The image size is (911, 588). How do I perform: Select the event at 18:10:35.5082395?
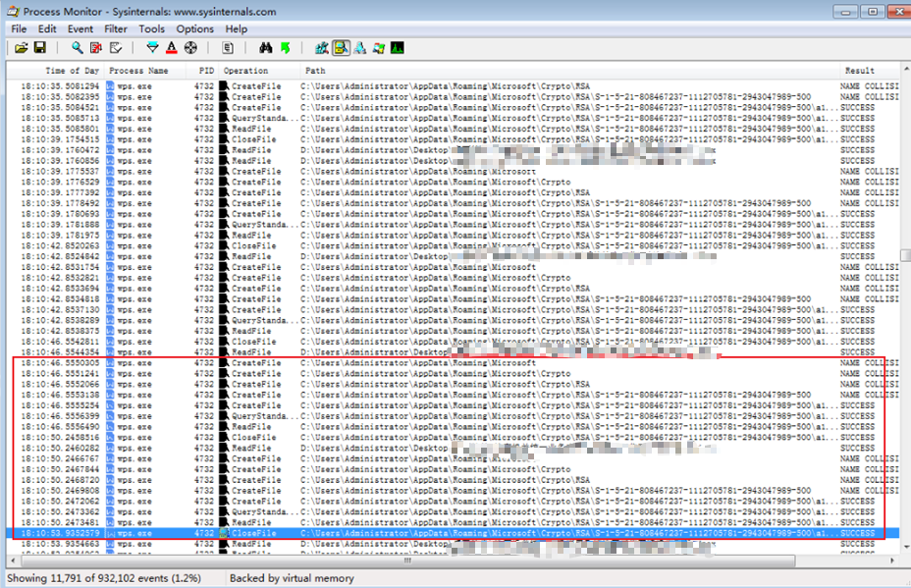[454, 97]
